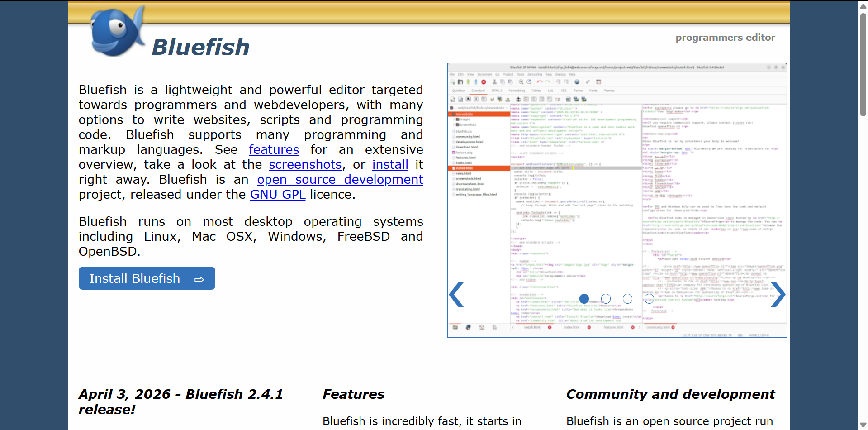The width and height of the screenshot is (868, 430).
Task: Open the features link
Action: point(274,150)
